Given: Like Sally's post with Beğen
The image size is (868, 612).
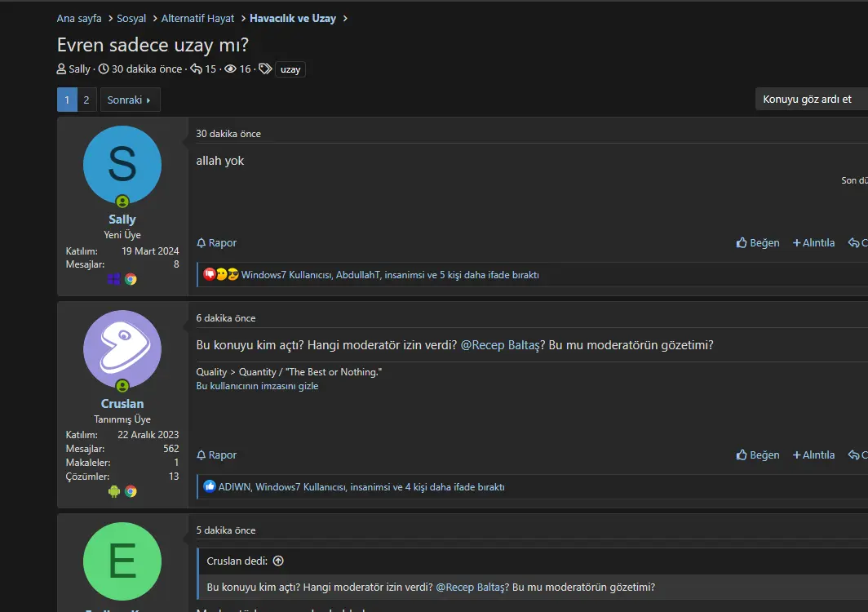Looking at the screenshot, I should (x=758, y=242).
